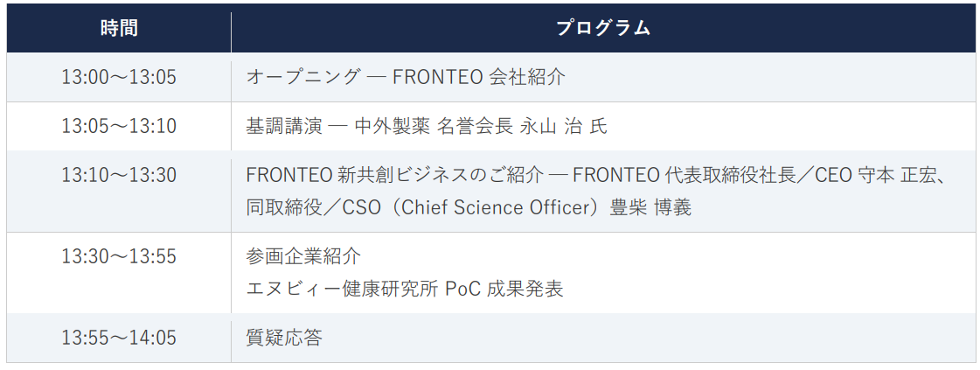The image size is (980, 370).
Task: Select the 13:05～13:10 time cell
Action: 119,126
